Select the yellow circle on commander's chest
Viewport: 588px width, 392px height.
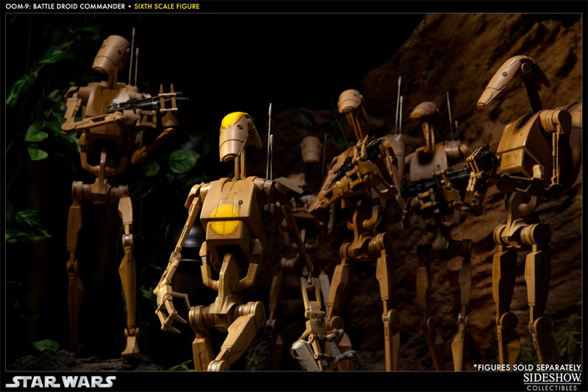point(225,213)
